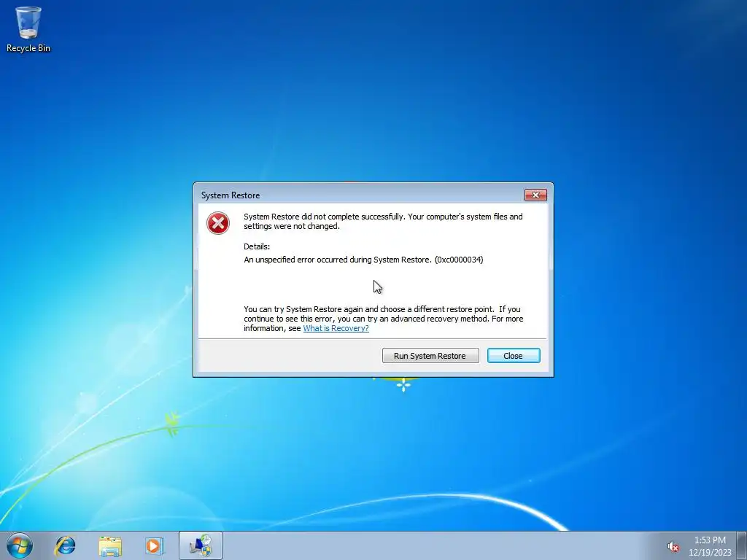The width and height of the screenshot is (747, 560).
Task: Click the date 12/19/2023 in the tray
Action: coord(710,553)
